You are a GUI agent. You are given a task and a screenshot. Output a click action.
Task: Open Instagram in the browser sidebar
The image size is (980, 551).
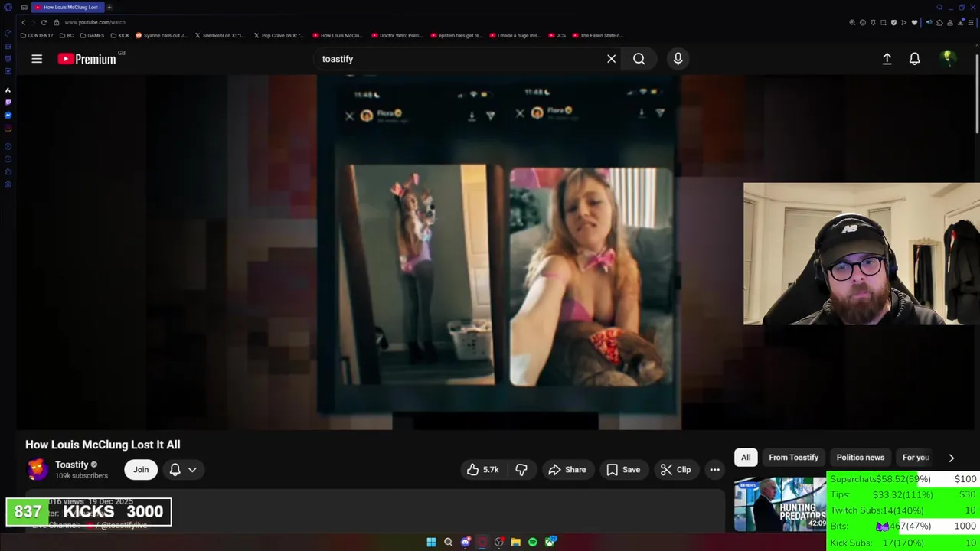(x=8, y=128)
